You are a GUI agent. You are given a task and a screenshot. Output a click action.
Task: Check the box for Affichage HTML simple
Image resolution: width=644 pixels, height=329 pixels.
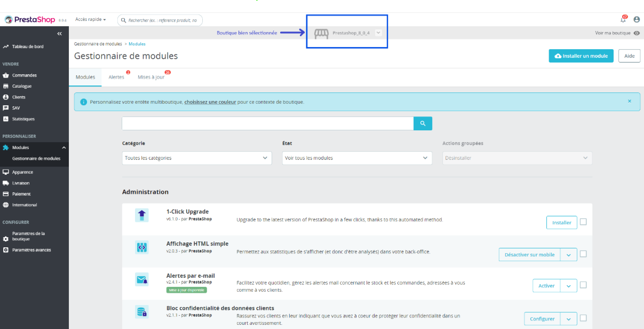pos(583,254)
